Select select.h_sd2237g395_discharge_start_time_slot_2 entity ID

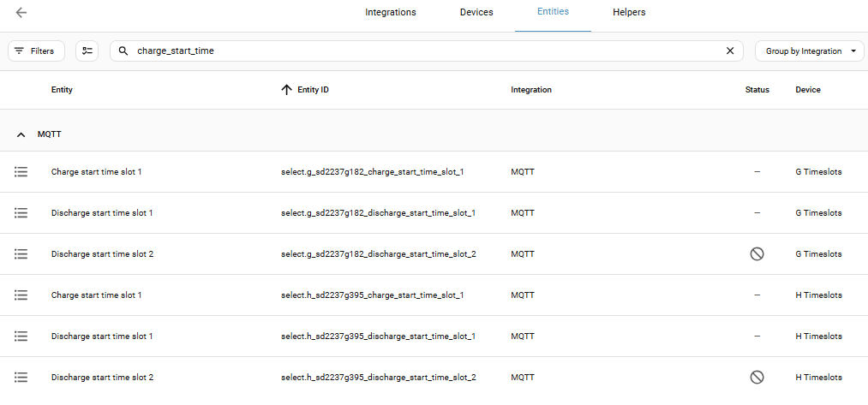(379, 378)
